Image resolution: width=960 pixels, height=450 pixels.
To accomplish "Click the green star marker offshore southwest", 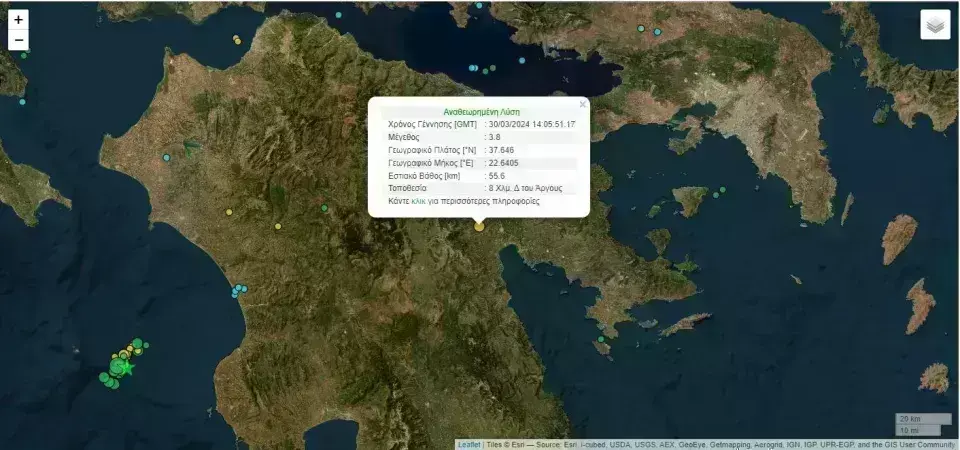I will pyautogui.click(x=127, y=368).
